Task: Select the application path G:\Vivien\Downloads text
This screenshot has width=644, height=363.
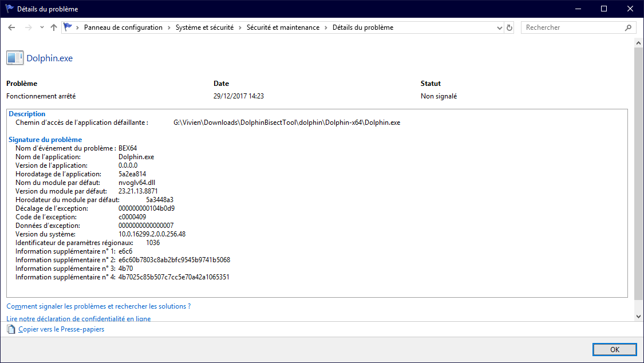Action: (x=287, y=123)
